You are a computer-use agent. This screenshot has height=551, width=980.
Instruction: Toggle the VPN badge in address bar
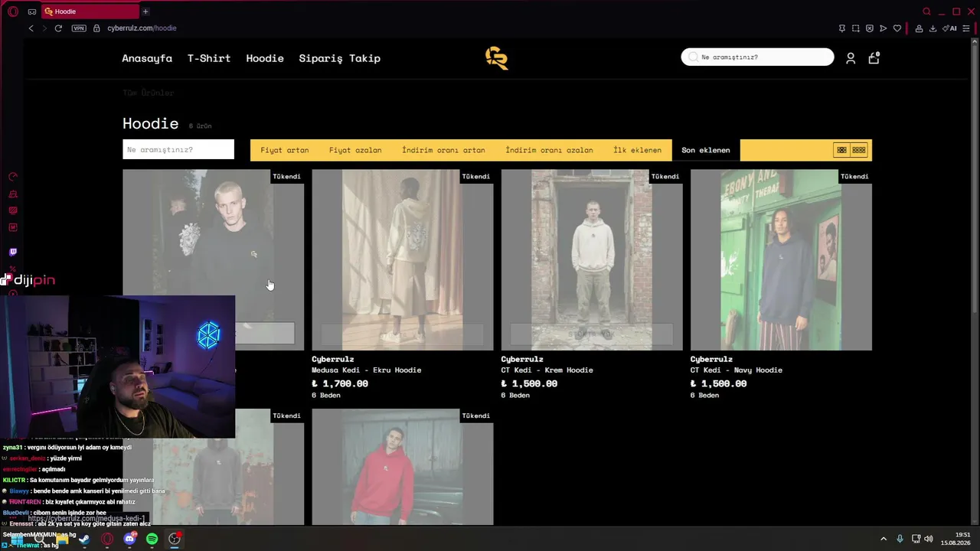pyautogui.click(x=79, y=28)
